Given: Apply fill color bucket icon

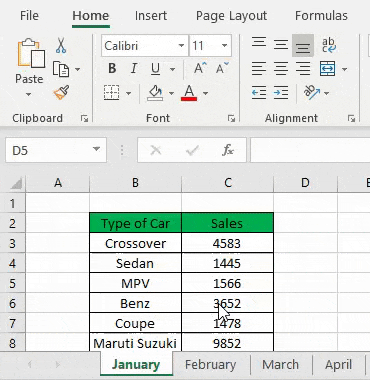Looking at the screenshot, I should [155, 93].
